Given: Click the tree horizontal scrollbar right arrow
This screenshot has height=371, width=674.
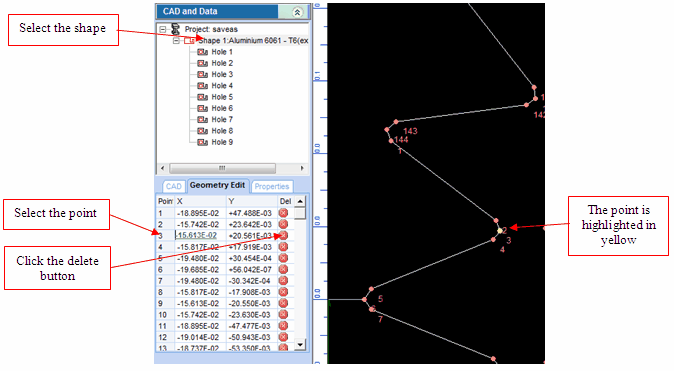Looking at the screenshot, I should pos(302,168).
